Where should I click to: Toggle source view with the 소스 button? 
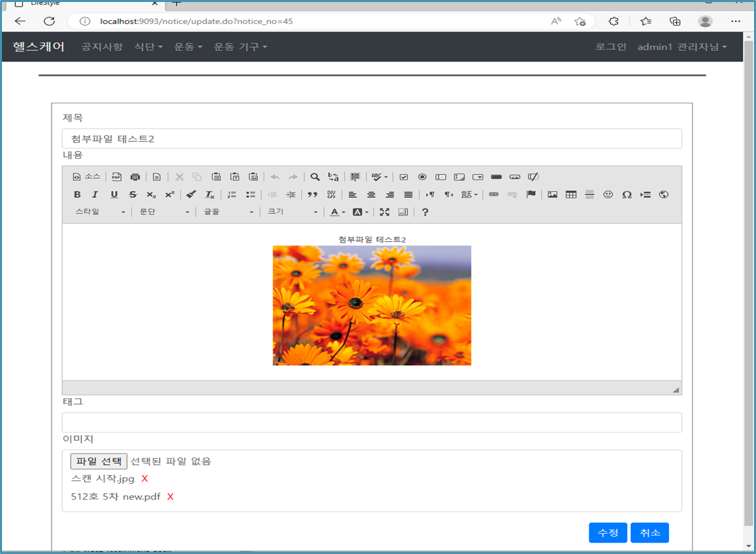pyautogui.click(x=86, y=177)
